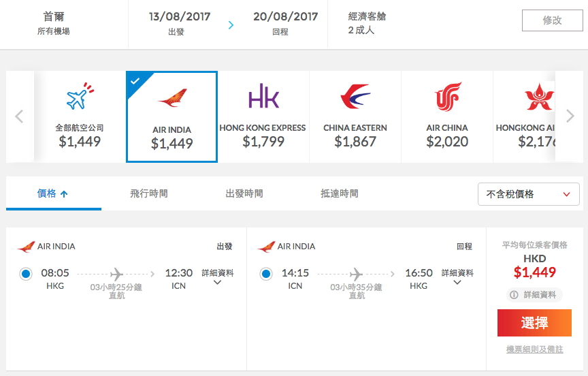Viewport: 588px width, 376px height.
Task: Choose the Air China phoenix logo
Action: coord(448,97)
